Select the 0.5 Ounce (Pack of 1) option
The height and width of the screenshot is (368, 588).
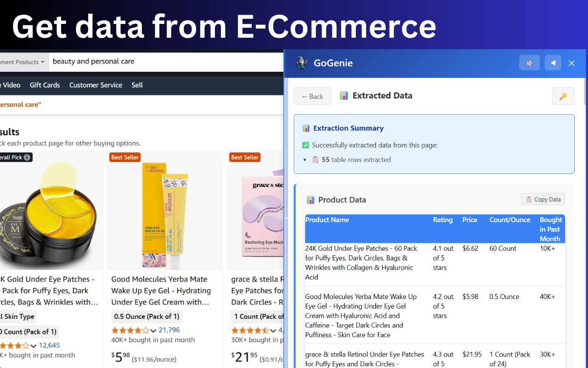click(147, 316)
